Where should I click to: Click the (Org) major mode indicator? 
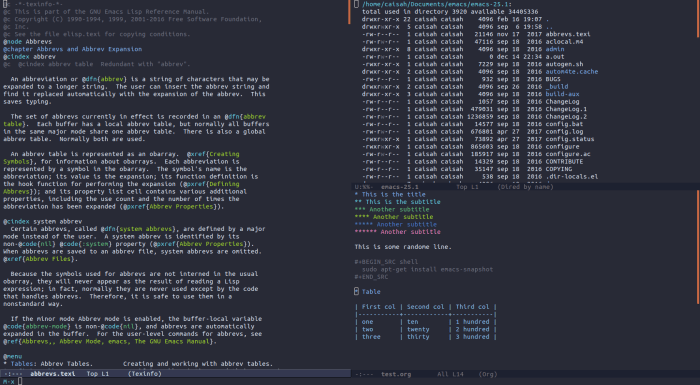pyautogui.click(x=488, y=374)
